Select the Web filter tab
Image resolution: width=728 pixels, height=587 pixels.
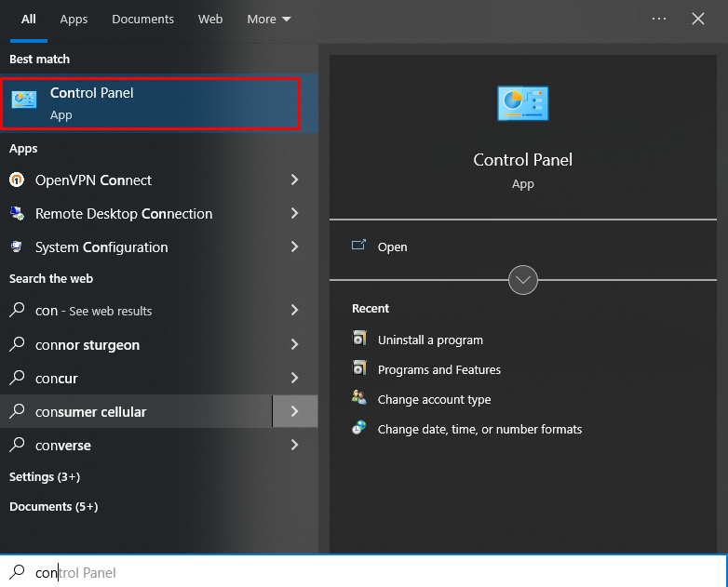[210, 19]
